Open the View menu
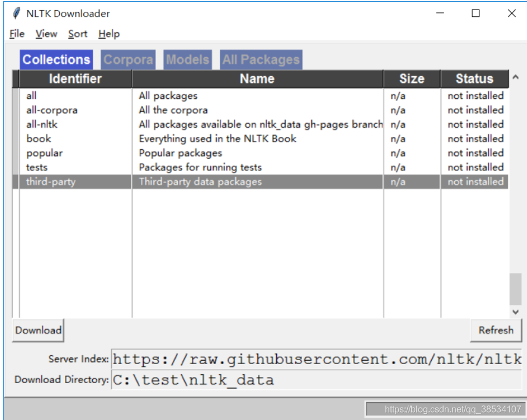The width and height of the screenshot is (527, 420). point(46,34)
